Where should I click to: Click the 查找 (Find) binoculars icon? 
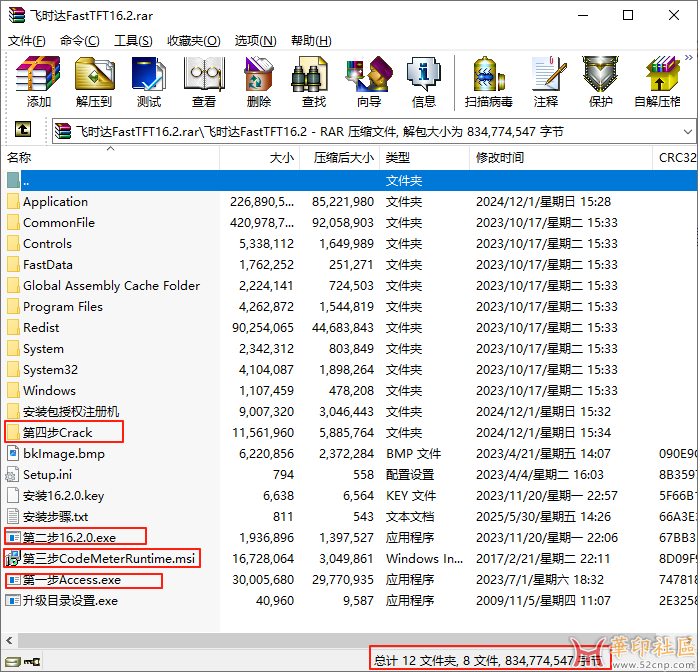[x=310, y=74]
